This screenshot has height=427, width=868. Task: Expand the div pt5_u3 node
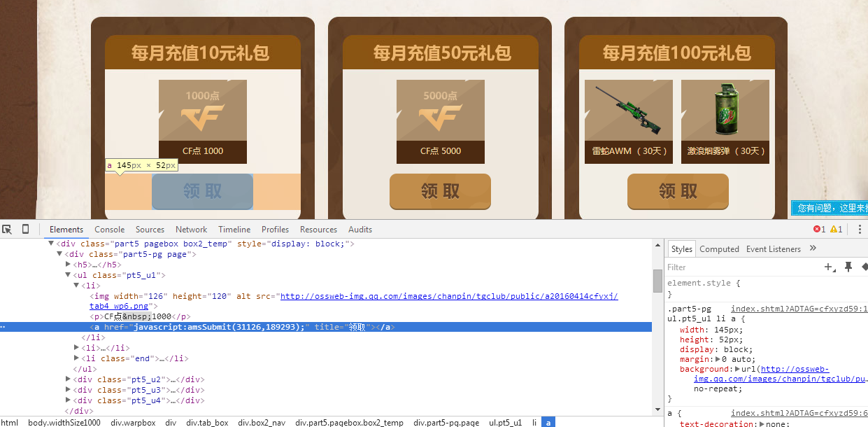coord(69,390)
